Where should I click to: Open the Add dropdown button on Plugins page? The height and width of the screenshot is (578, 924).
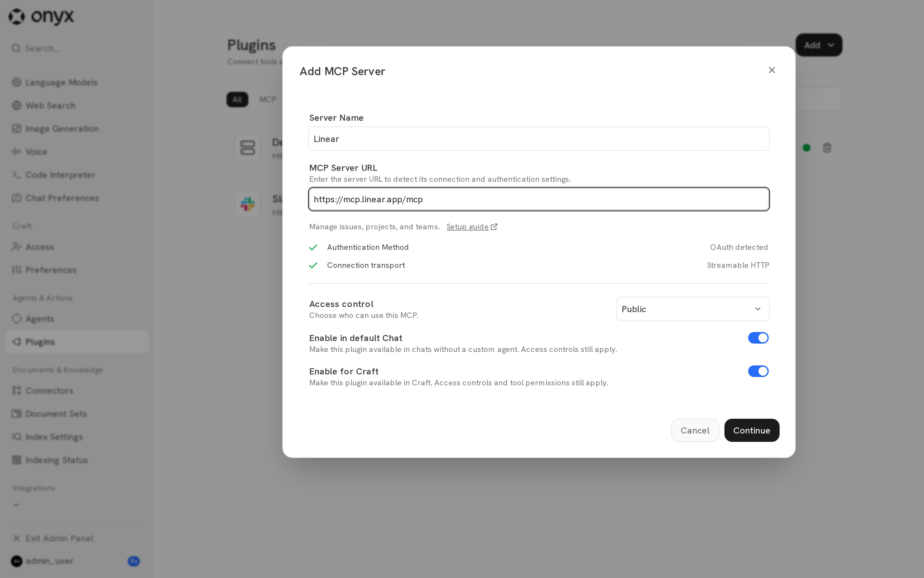point(819,45)
